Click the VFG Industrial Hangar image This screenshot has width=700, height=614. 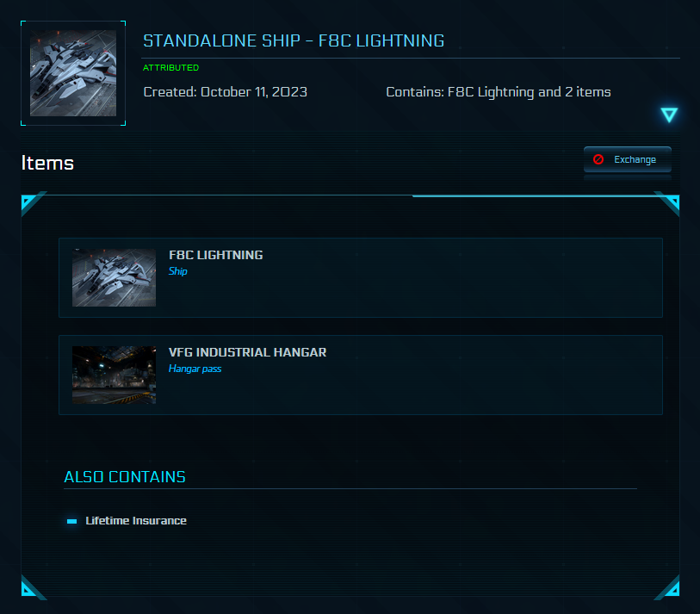[x=114, y=375]
